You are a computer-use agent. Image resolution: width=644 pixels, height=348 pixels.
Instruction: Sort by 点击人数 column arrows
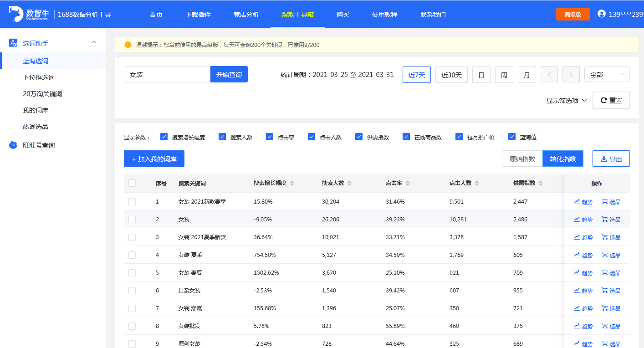477,183
